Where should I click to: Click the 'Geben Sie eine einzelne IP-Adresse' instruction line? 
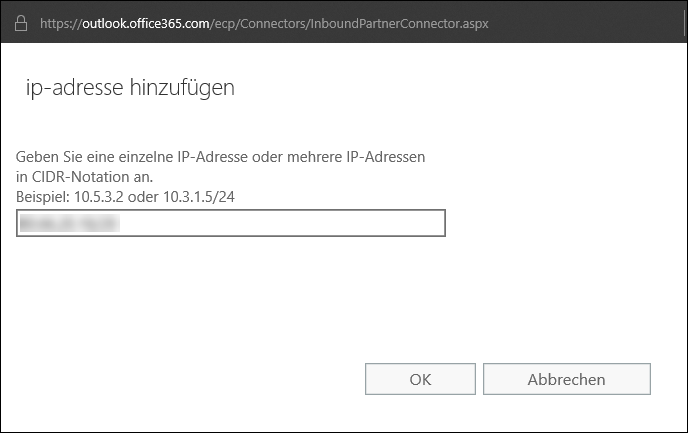(x=220, y=157)
